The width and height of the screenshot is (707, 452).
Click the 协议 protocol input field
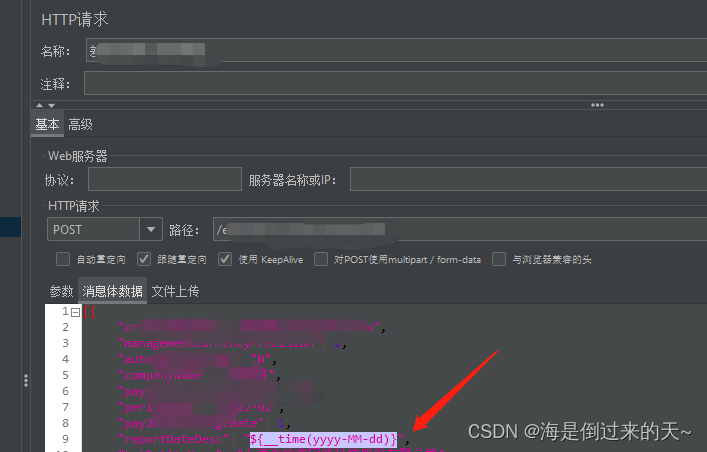pyautogui.click(x=165, y=179)
